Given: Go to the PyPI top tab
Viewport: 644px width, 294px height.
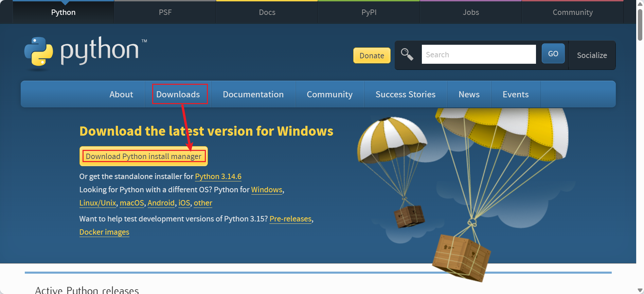Looking at the screenshot, I should [x=369, y=12].
